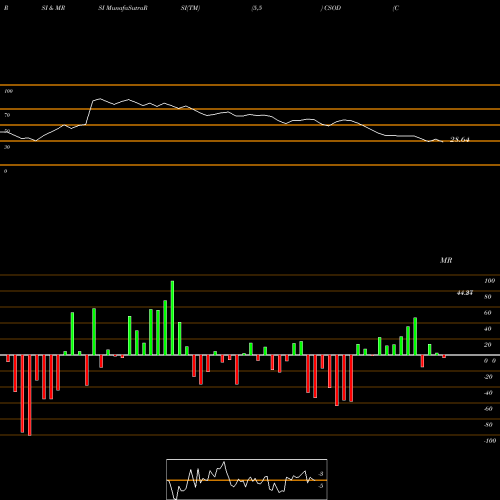Click the ') CSOD' ticker label
This screenshot has height=500, width=500.
pyautogui.click(x=331, y=8)
